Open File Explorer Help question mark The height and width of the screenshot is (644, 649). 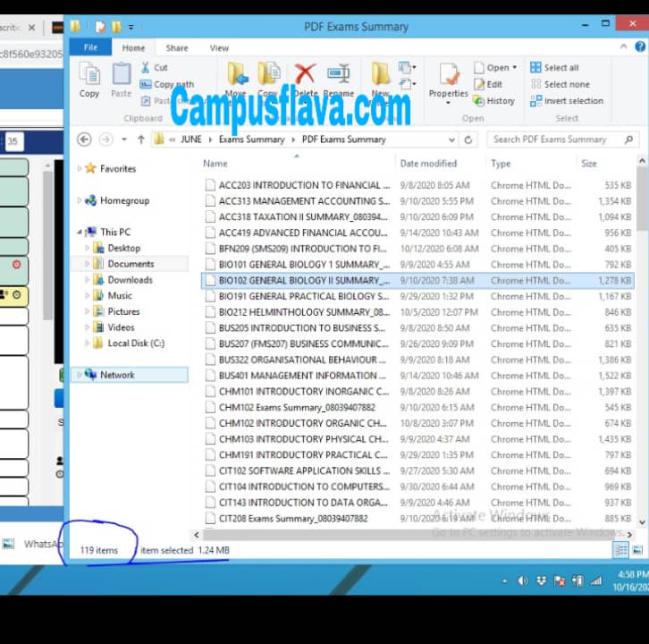click(640, 47)
